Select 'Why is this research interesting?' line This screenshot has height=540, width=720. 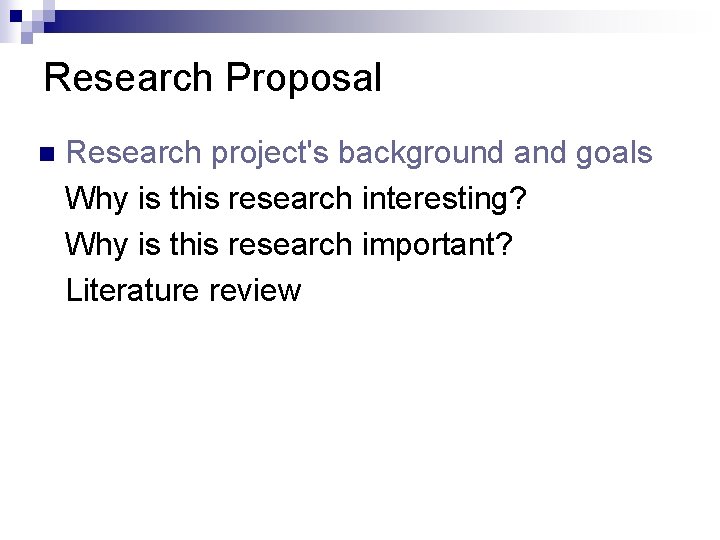pos(296,199)
